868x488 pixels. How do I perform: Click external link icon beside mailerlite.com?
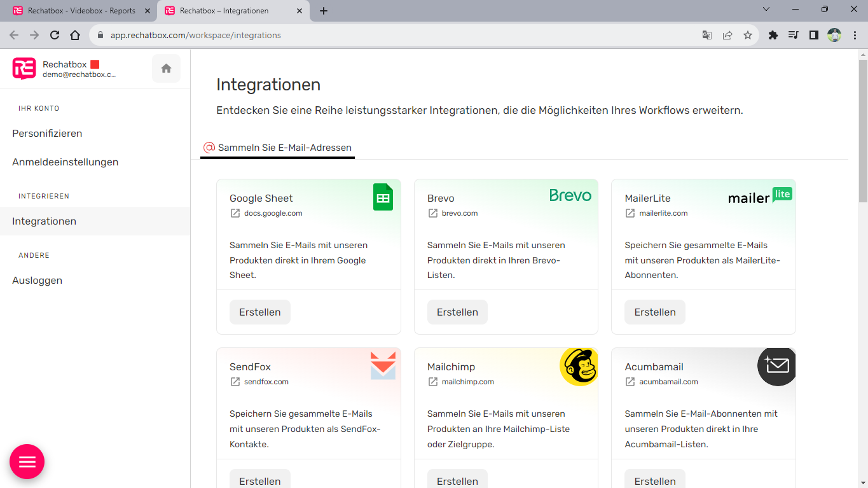tap(630, 213)
